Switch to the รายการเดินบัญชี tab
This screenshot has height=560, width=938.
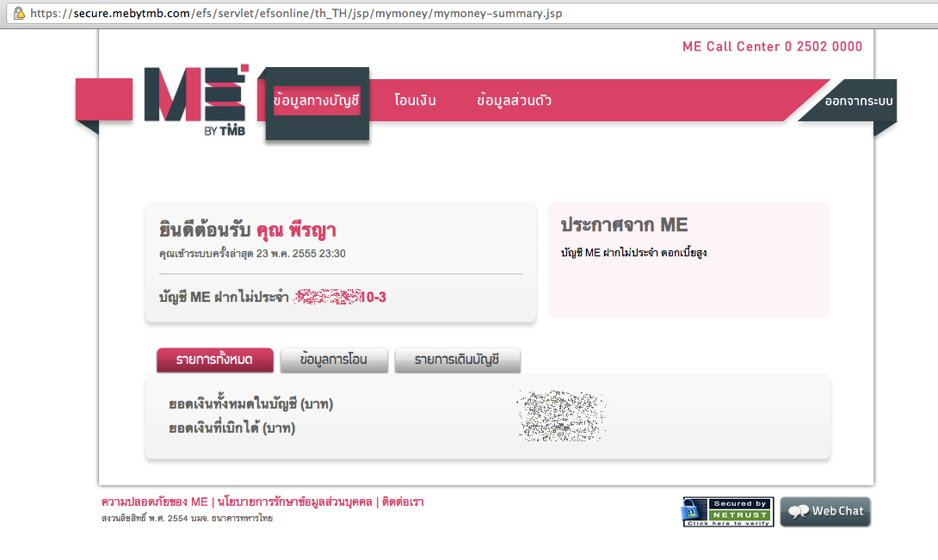pos(457,360)
